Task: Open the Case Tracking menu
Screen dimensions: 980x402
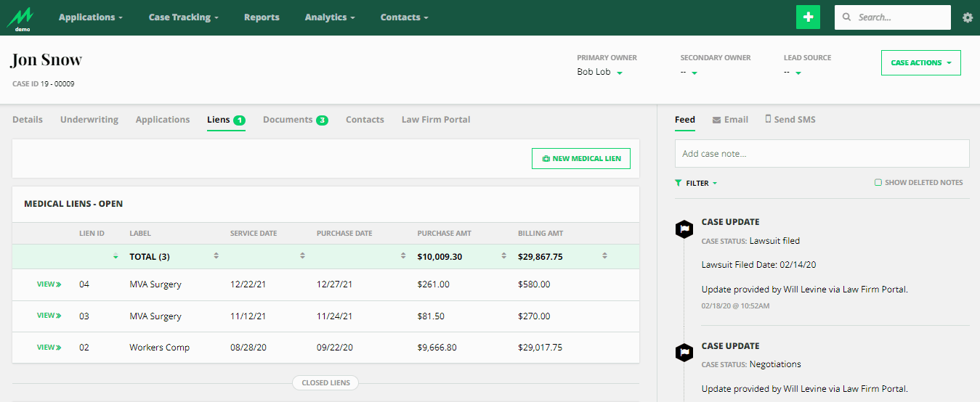Action: (183, 17)
